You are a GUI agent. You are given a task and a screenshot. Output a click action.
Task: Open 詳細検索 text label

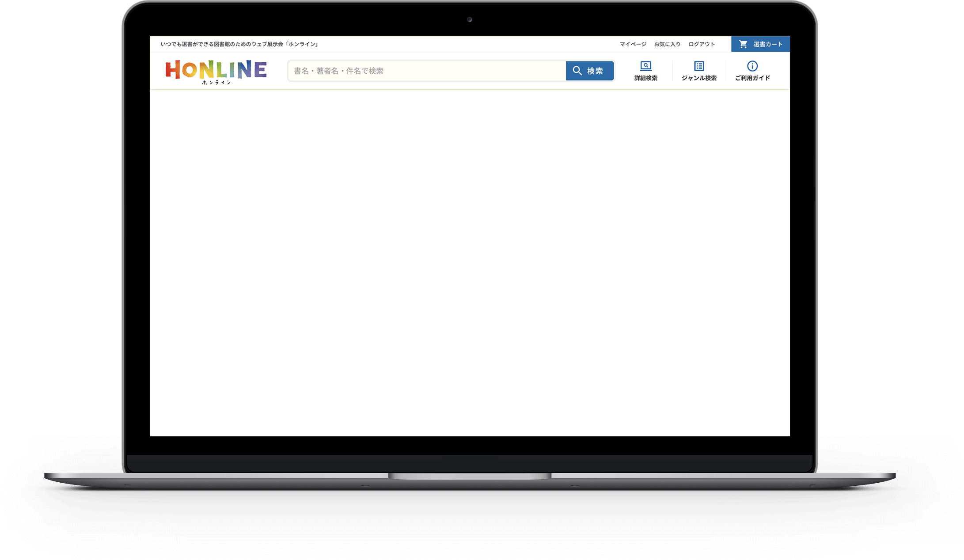point(646,78)
